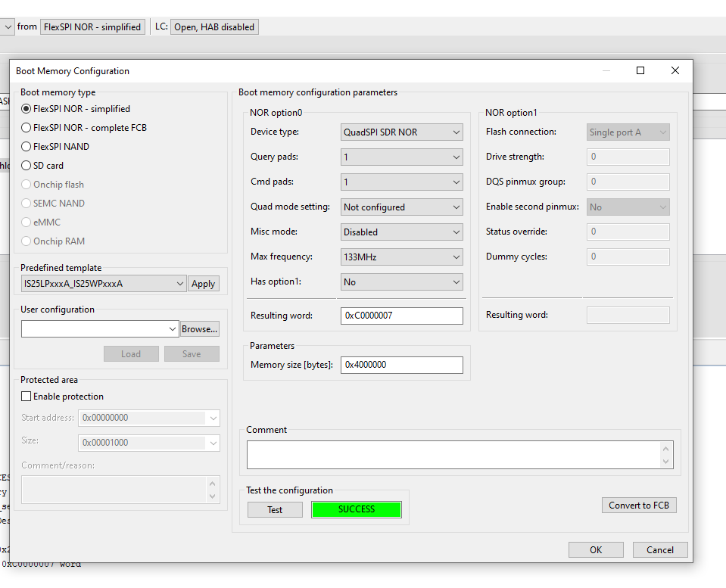726x588 pixels.
Task: Edit the Memory size bytes field
Action: (401, 365)
